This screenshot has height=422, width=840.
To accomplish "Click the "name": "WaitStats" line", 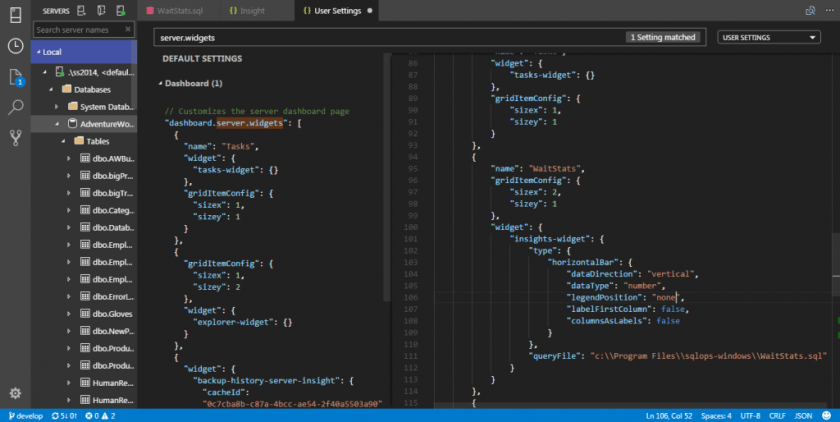I will (x=537, y=169).
